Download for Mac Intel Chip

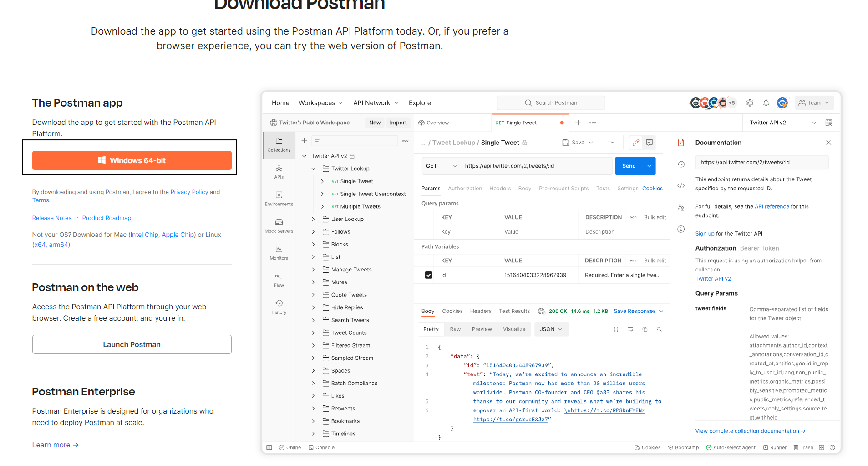(x=144, y=235)
